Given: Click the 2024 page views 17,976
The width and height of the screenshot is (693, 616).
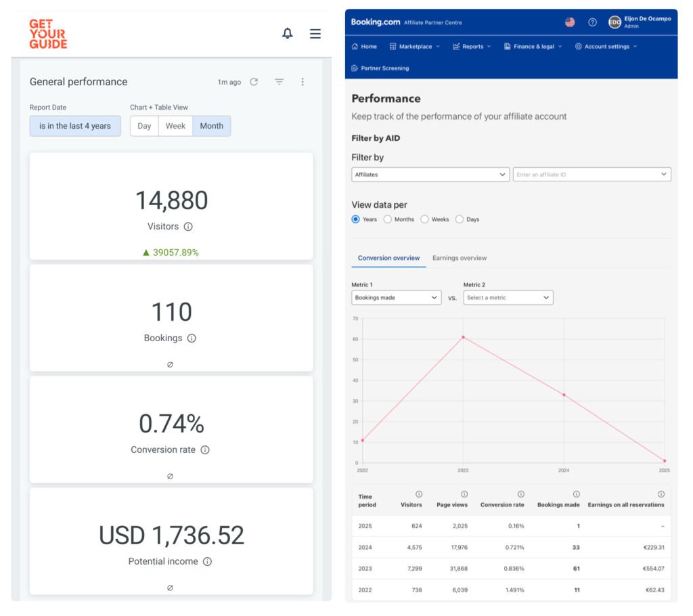Looking at the screenshot, I should tap(460, 548).
